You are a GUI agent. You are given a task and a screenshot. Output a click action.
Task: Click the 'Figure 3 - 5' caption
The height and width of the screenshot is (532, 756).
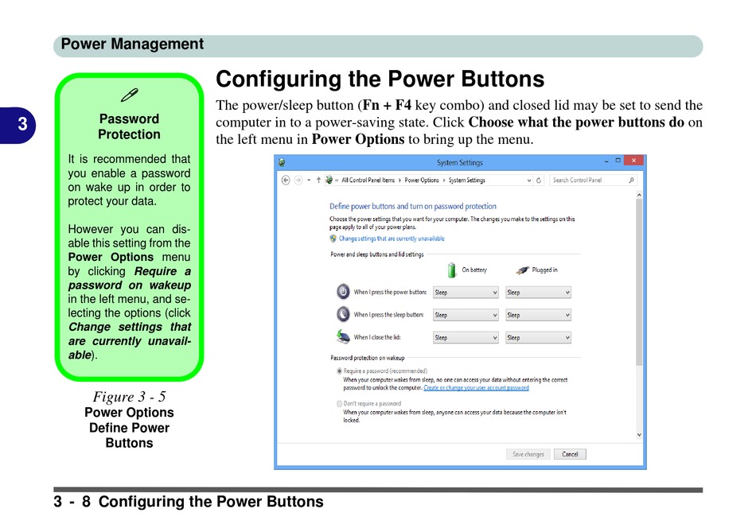[129, 397]
